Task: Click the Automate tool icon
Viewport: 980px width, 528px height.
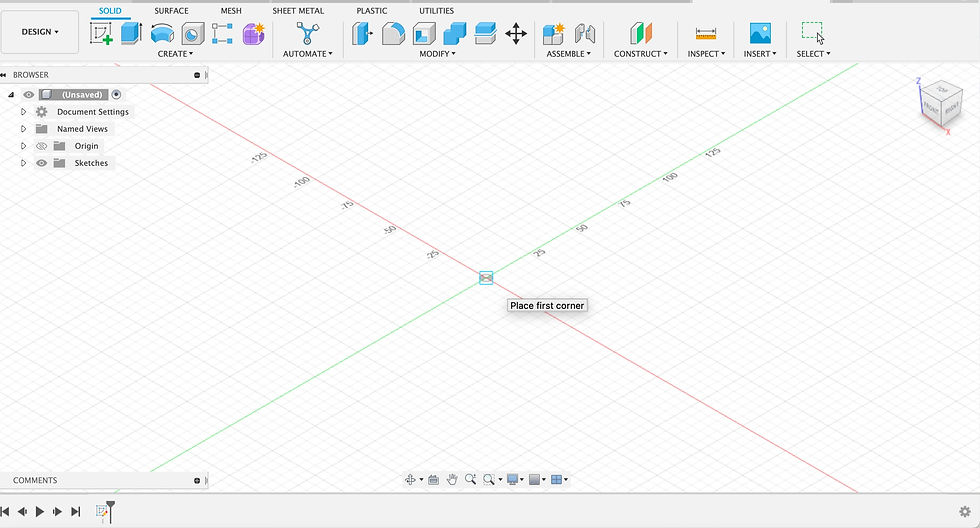Action: pyautogui.click(x=307, y=33)
